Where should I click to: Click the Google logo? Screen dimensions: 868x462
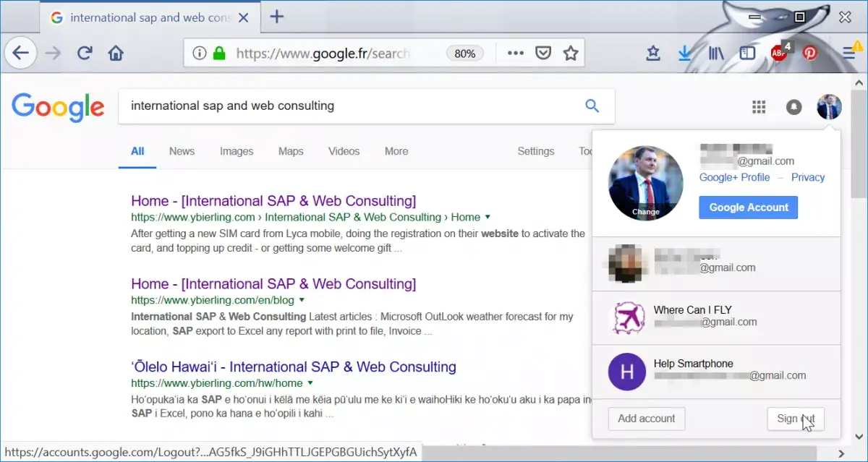point(59,107)
